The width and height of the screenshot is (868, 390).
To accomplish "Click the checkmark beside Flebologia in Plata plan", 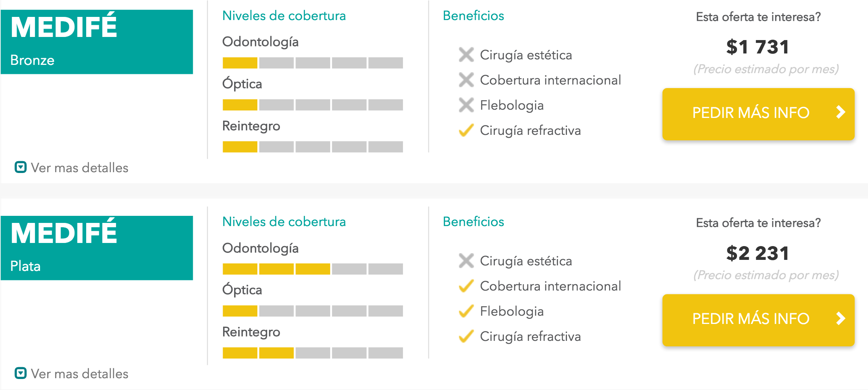I will [x=466, y=311].
